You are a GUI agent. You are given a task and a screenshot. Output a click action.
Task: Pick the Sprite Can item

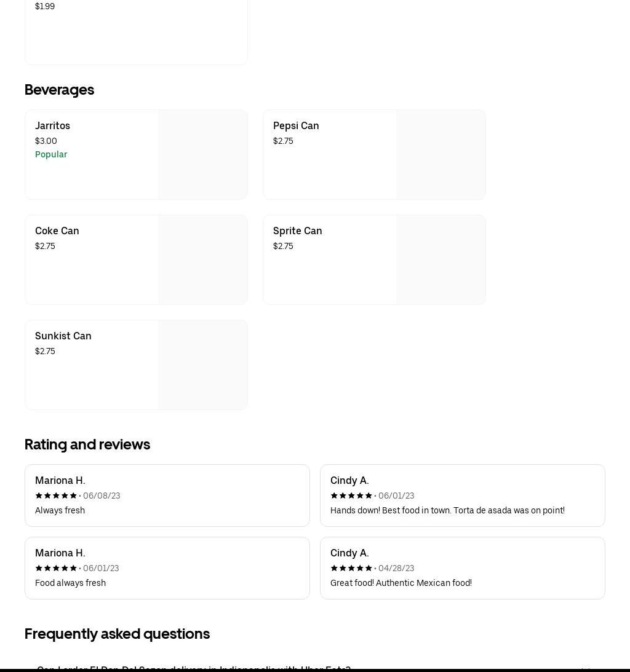[x=374, y=259]
